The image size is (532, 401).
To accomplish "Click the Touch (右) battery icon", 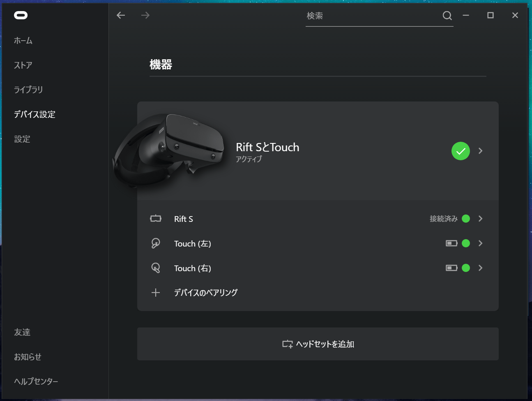I will tap(451, 268).
